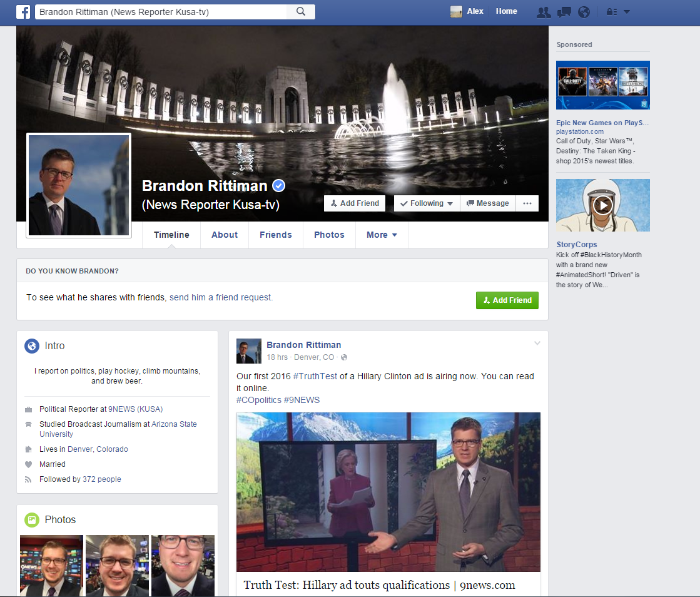Open the 9NEWS (KUSA) link
The height and width of the screenshot is (597, 700).
coord(135,409)
